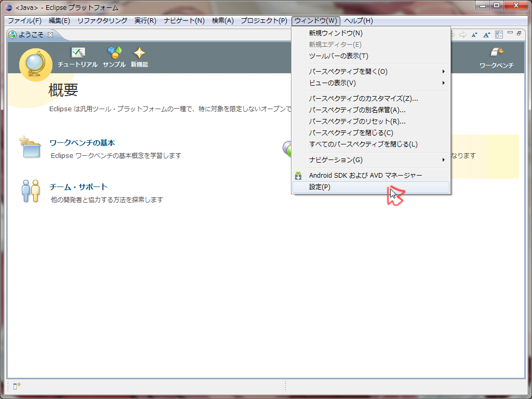Open the 実行(R) menu
This screenshot has width=532, height=399.
click(x=145, y=21)
